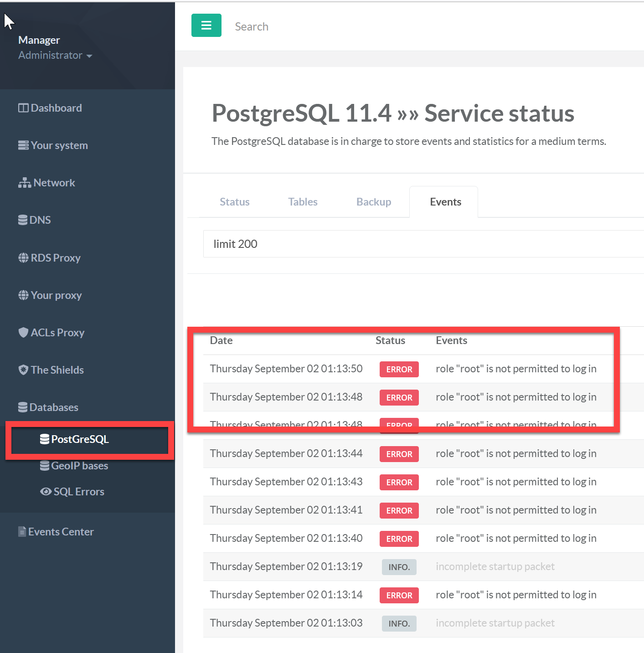Click the Network topology icon

[25, 183]
